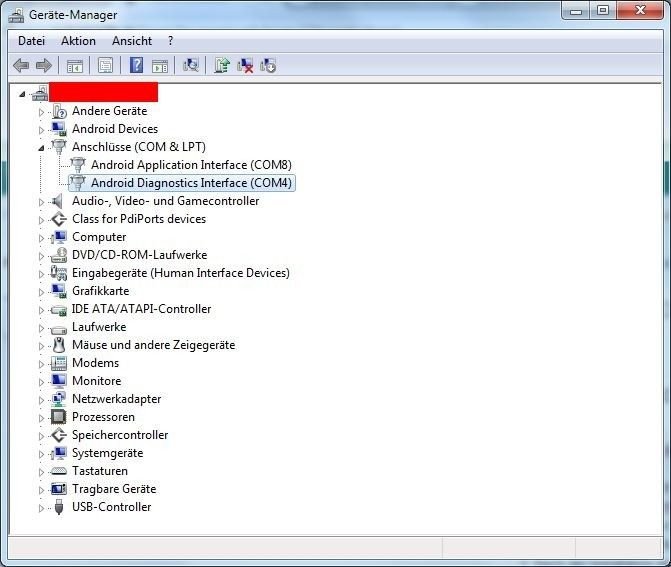Expand the Speichercontroller node

click(41, 436)
